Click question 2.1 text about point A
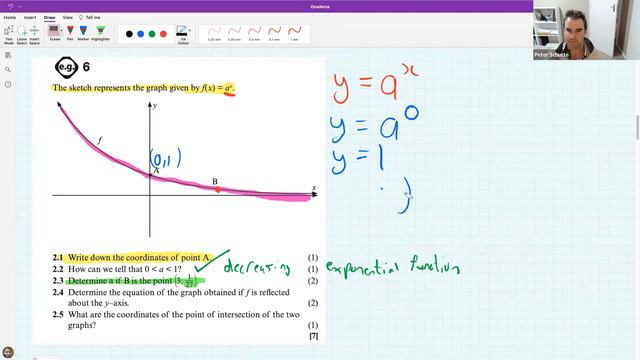The width and height of the screenshot is (640, 360). [139, 258]
